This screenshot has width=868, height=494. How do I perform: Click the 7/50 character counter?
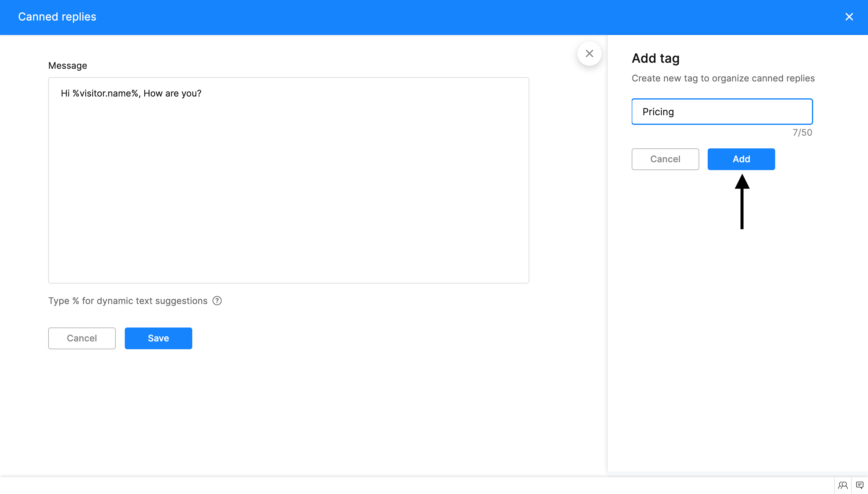(x=802, y=132)
